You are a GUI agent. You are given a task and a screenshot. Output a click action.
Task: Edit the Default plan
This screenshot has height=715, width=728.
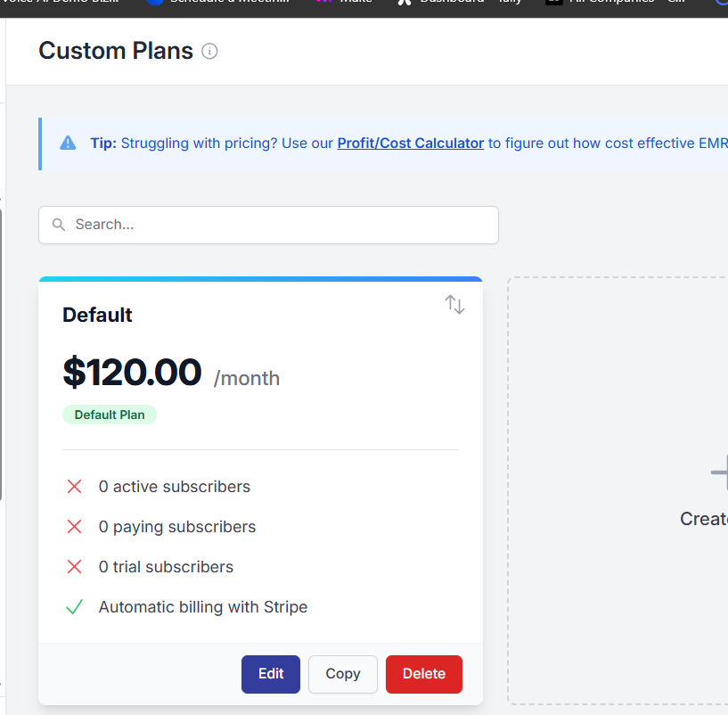(x=271, y=674)
